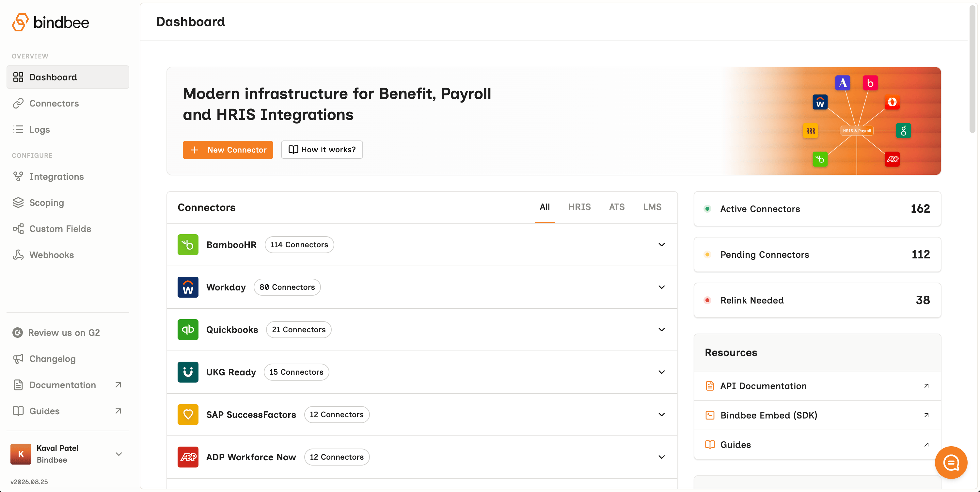Image resolution: width=980 pixels, height=492 pixels.
Task: Expand the Quickbooks connectors row
Action: click(x=662, y=330)
